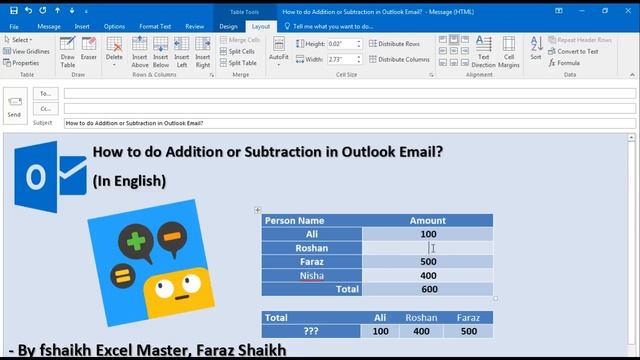Open the Delete dropdown for rows and columns

tap(114, 52)
